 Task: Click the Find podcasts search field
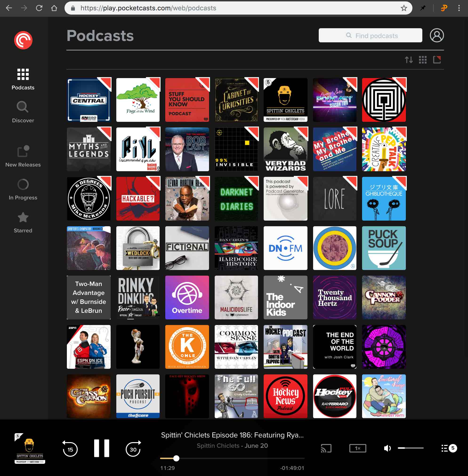coord(370,35)
